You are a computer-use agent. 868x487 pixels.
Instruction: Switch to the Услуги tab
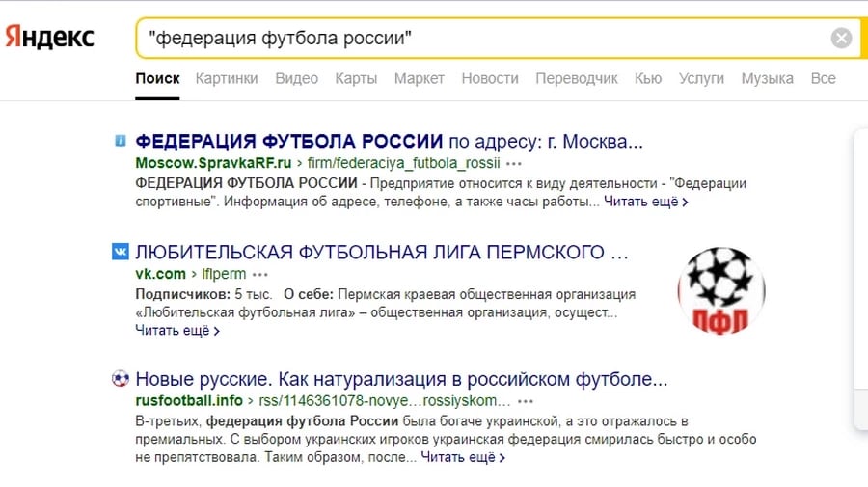coord(701,78)
